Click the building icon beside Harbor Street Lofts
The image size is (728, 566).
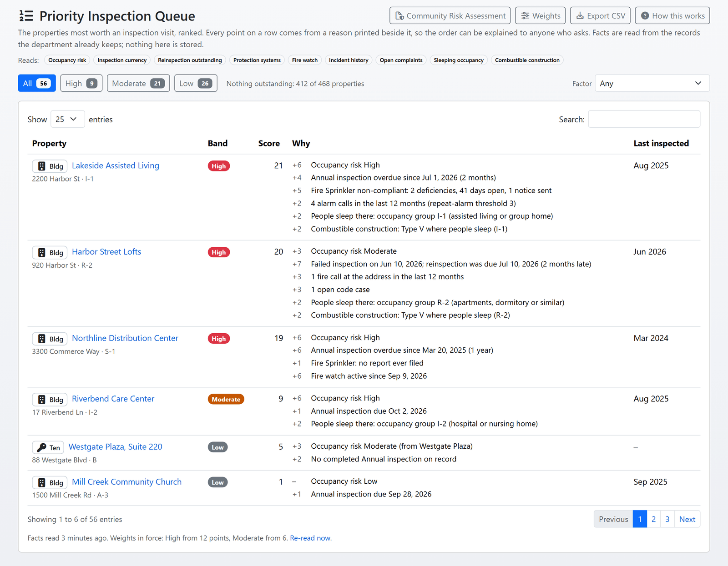[x=42, y=252]
